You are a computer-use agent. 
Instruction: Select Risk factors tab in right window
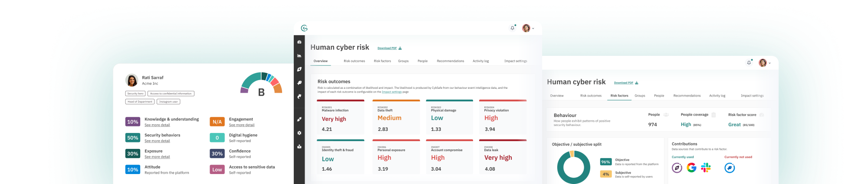pyautogui.click(x=619, y=96)
